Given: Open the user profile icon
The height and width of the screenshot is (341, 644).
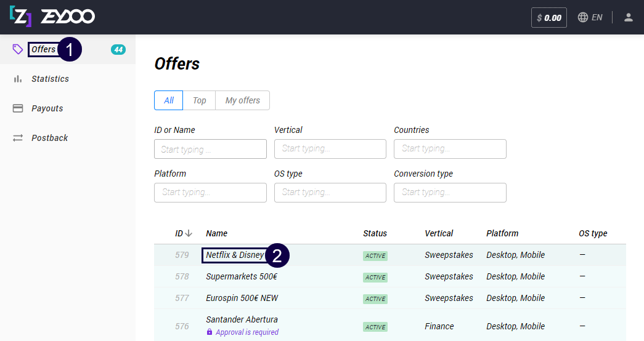Looking at the screenshot, I should point(628,17).
